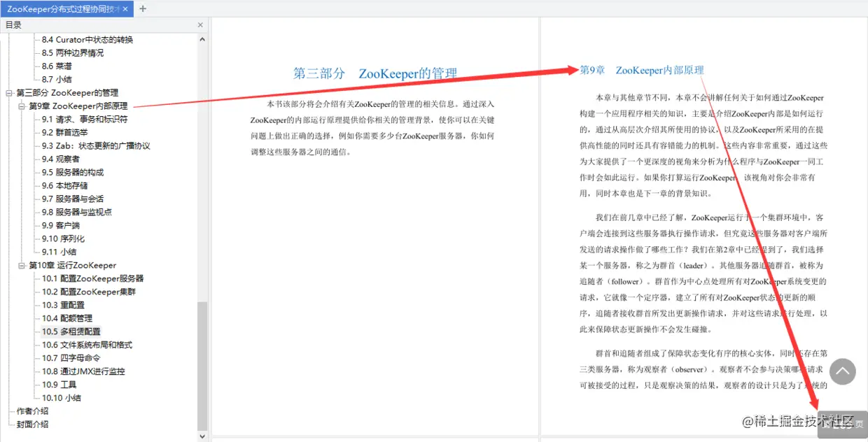Go to 10.8 通过JMX进行监控
Screen dimensions: 868x442
83,372
